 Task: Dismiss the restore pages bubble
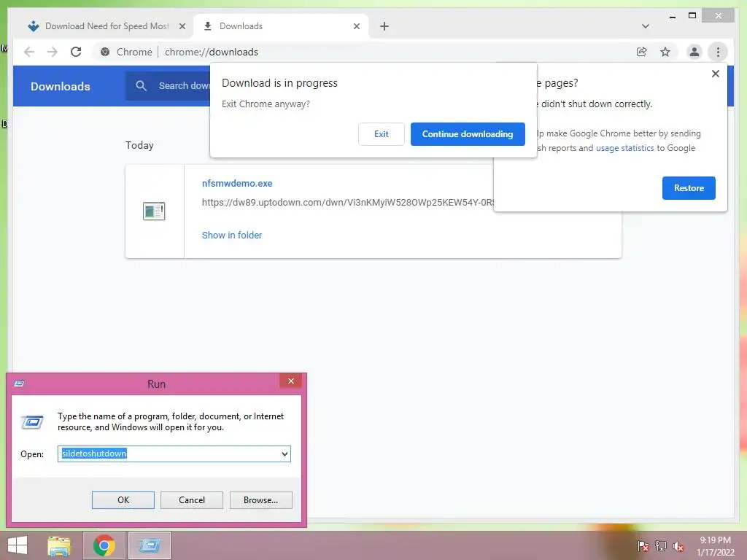[x=715, y=74]
